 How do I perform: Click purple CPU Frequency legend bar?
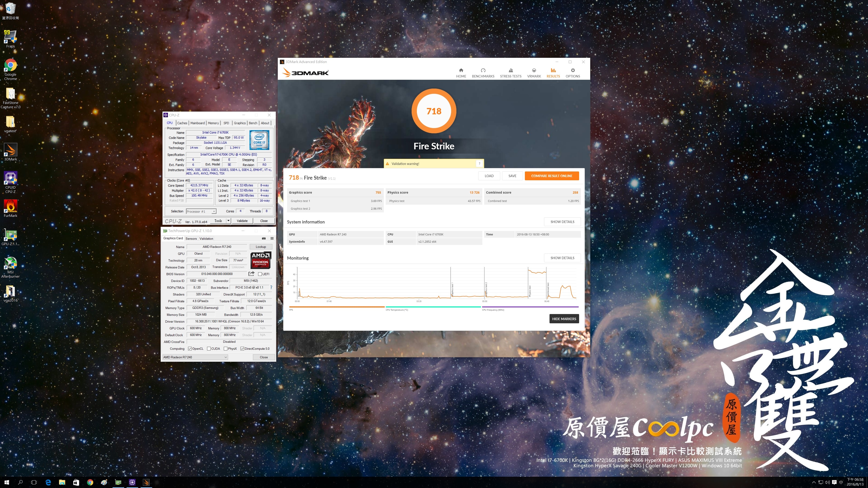click(x=530, y=307)
